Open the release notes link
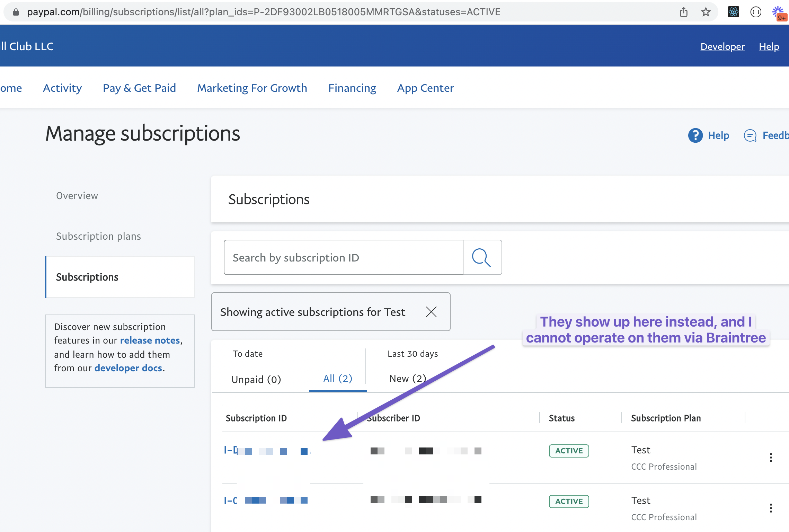The width and height of the screenshot is (789, 532). pos(149,340)
